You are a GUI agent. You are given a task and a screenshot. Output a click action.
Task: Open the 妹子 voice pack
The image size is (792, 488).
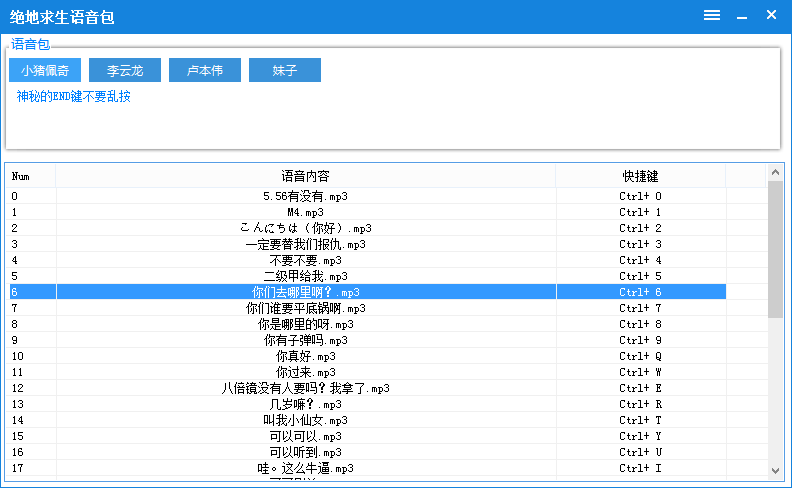[285, 70]
